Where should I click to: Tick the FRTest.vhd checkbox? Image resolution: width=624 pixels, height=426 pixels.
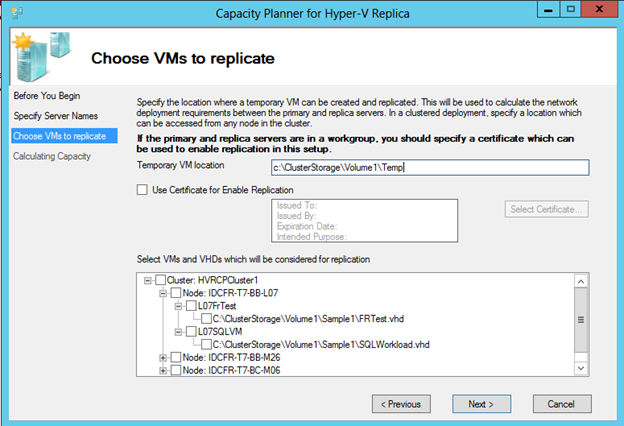(x=205, y=318)
